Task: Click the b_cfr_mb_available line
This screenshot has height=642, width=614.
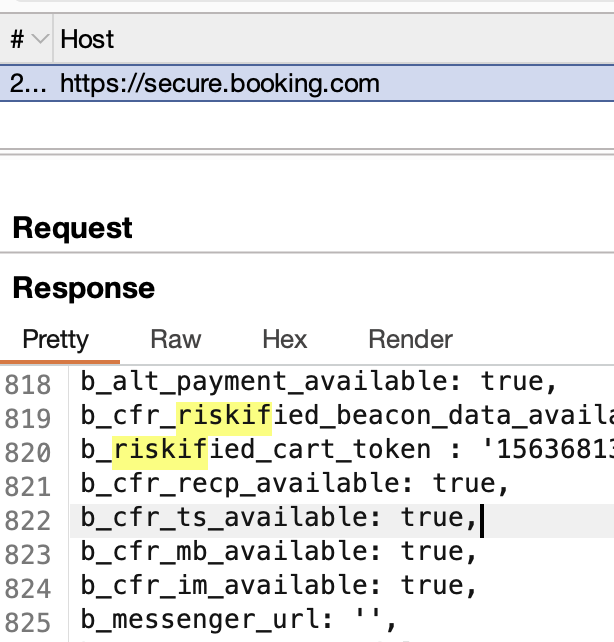Action: [x=279, y=552]
